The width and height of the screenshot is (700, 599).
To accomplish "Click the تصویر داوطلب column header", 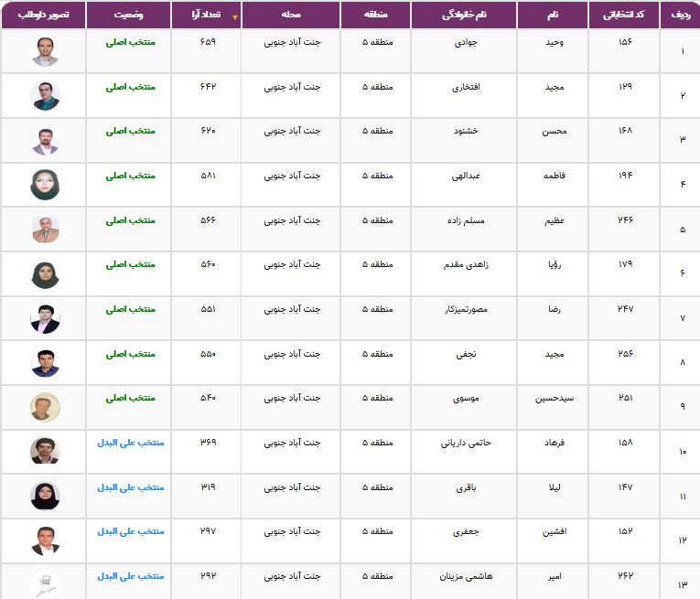I will click(x=43, y=15).
